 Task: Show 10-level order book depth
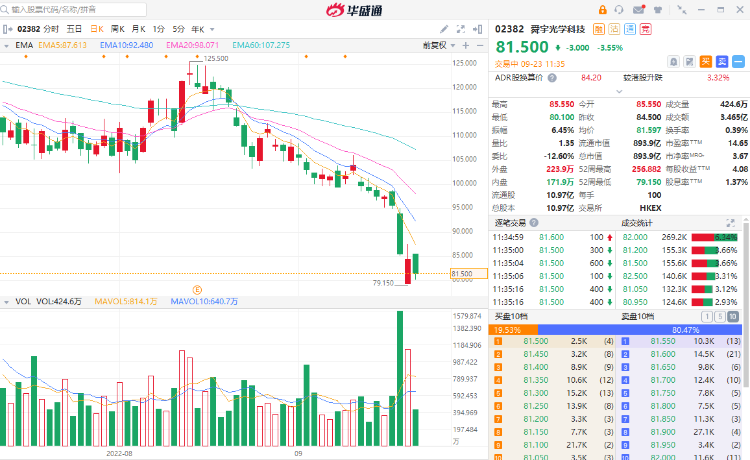click(732, 317)
